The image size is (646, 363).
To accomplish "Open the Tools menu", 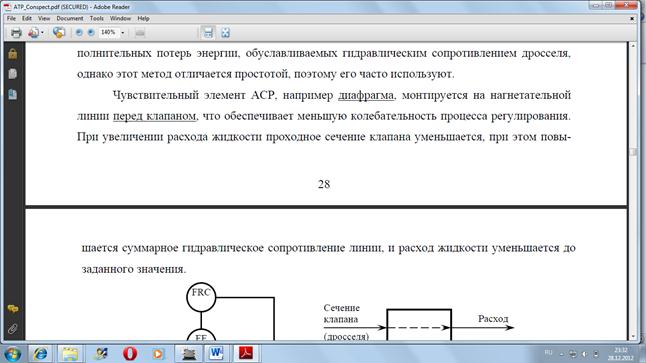I will (96, 19).
